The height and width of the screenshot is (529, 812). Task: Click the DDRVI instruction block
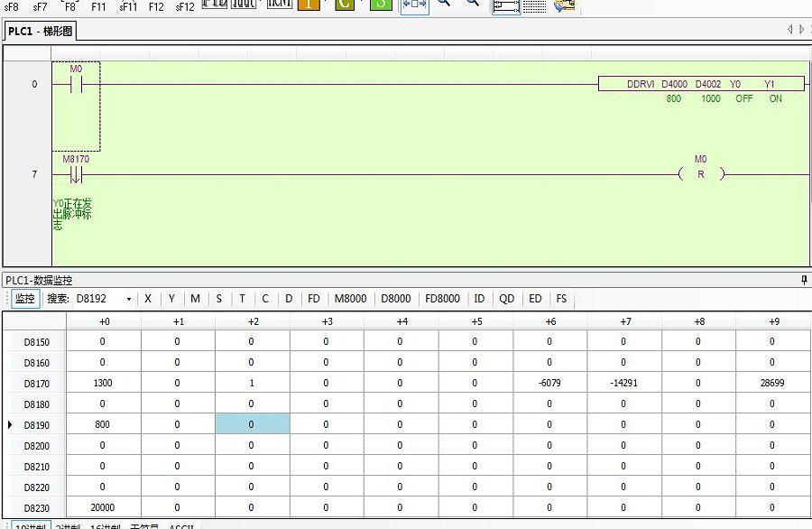(x=701, y=84)
